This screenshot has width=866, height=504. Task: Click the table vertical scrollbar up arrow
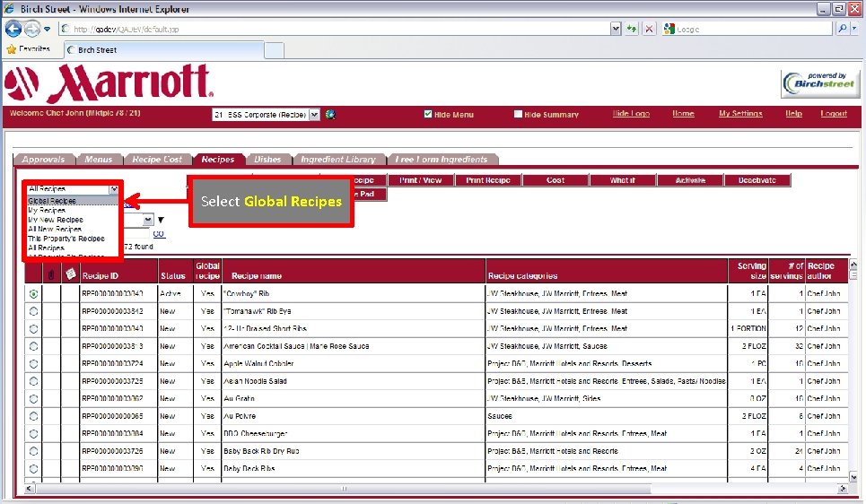pos(853,265)
